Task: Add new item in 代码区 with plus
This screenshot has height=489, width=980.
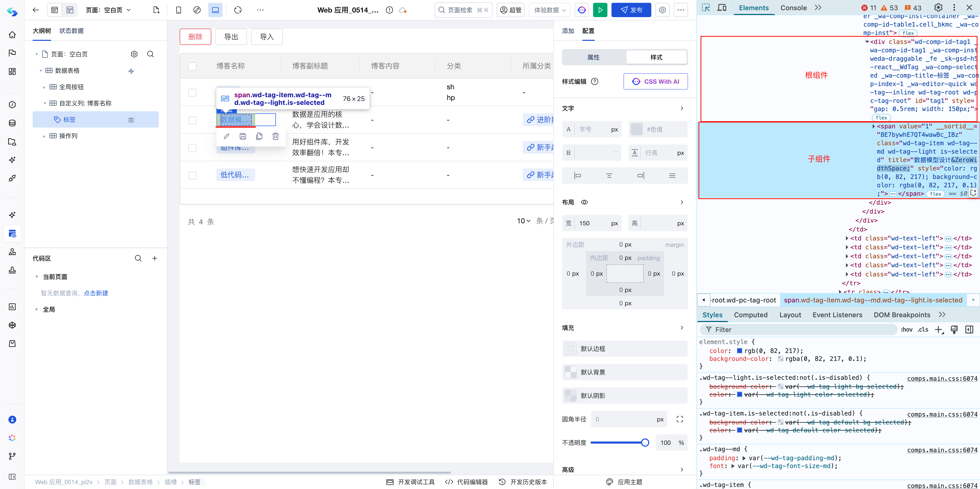Action: pos(155,258)
